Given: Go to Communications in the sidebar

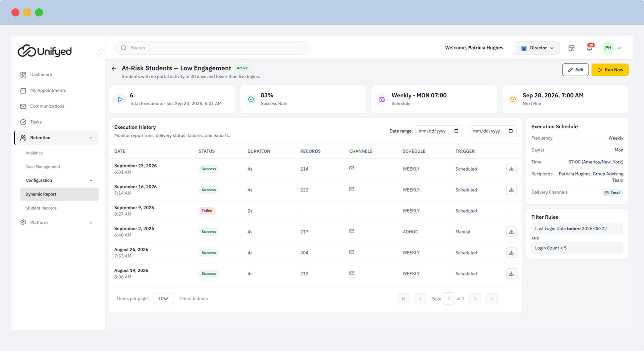Looking at the screenshot, I should [x=47, y=106].
